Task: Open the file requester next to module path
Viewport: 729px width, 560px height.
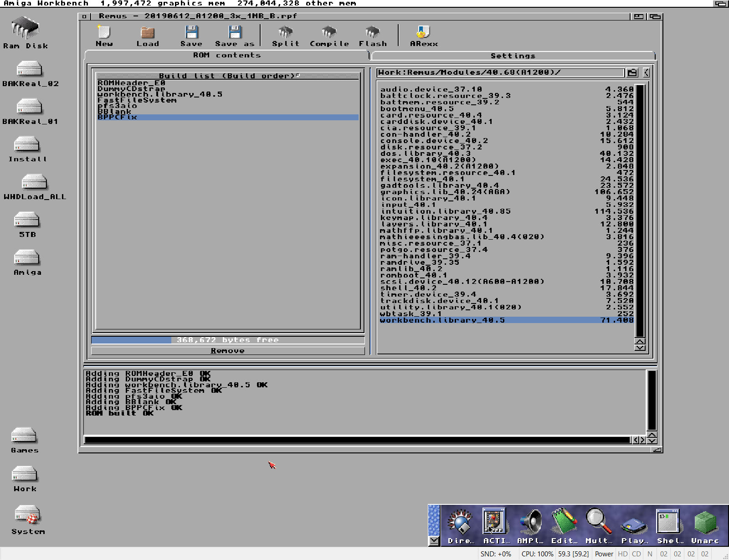Action: [632, 72]
